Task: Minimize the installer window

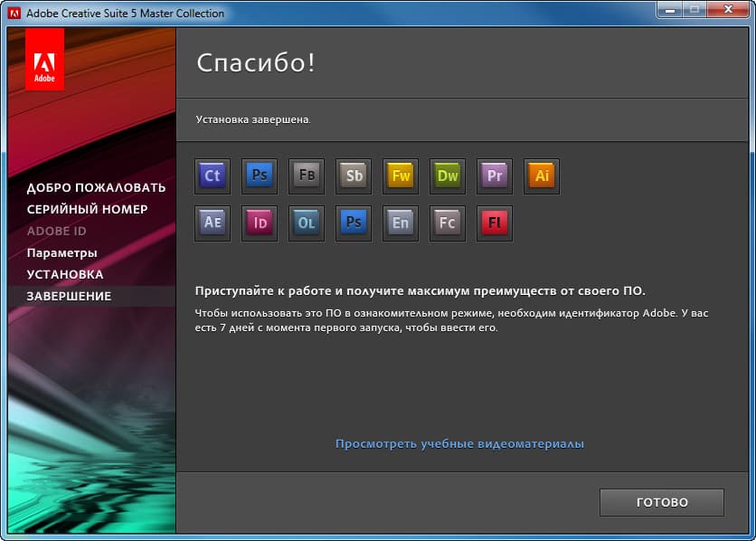Action: [x=670, y=10]
